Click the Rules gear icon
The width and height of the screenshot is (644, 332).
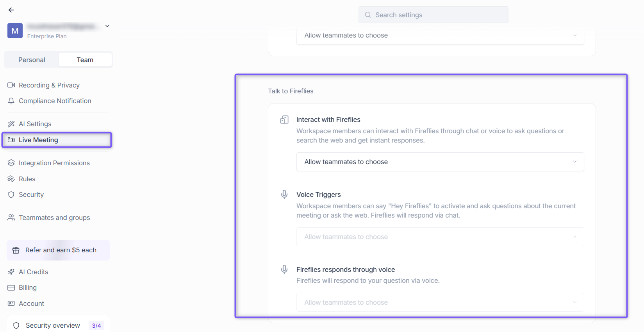pos(11,179)
